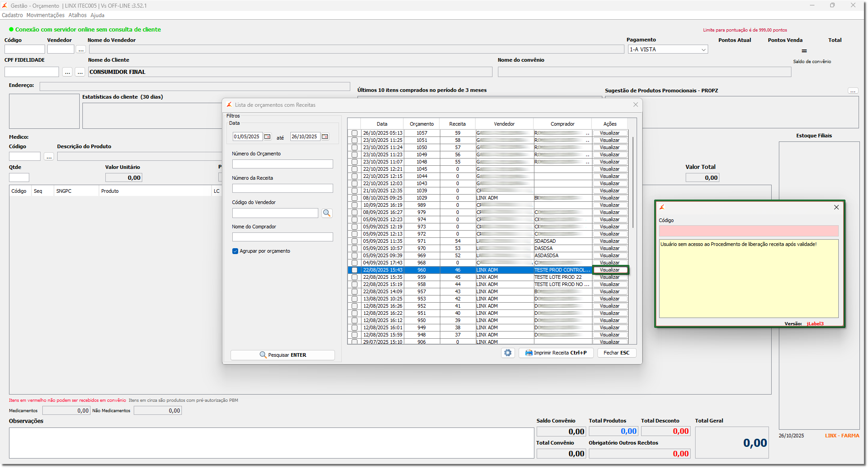Click magnifier icon beside Código do Vendedor
This screenshot has height=468, width=868.
pos(327,213)
